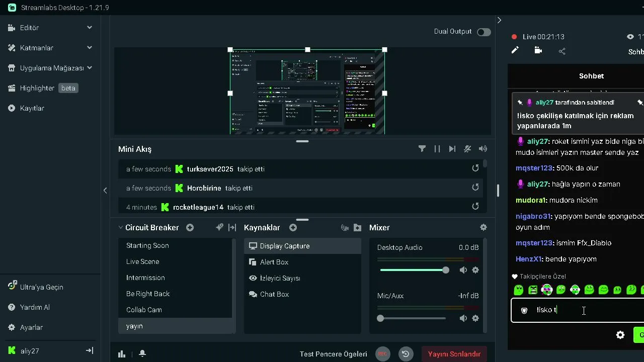Open the performance stats bar-chart icon
The height and width of the screenshot is (362, 644).
coord(122,354)
